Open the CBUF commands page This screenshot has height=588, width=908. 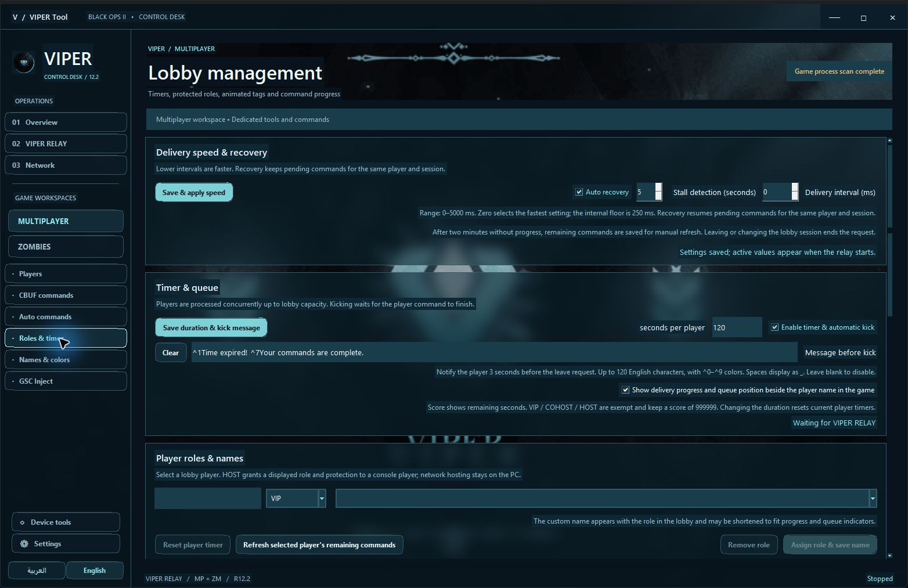click(66, 295)
